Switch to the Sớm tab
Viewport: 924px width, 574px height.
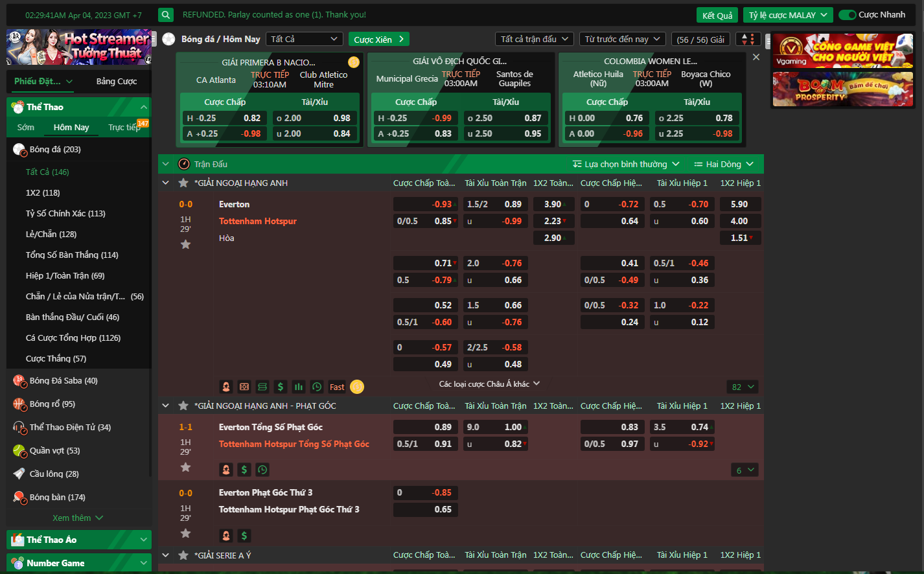[x=26, y=128]
